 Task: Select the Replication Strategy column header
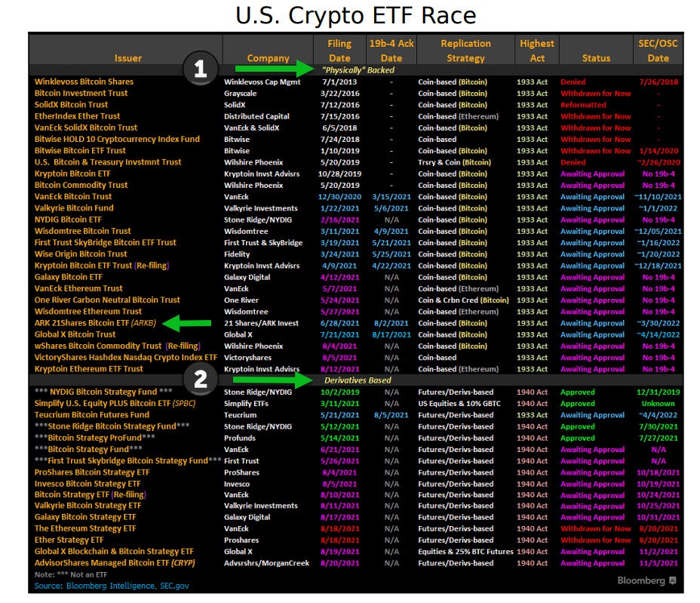point(465,51)
